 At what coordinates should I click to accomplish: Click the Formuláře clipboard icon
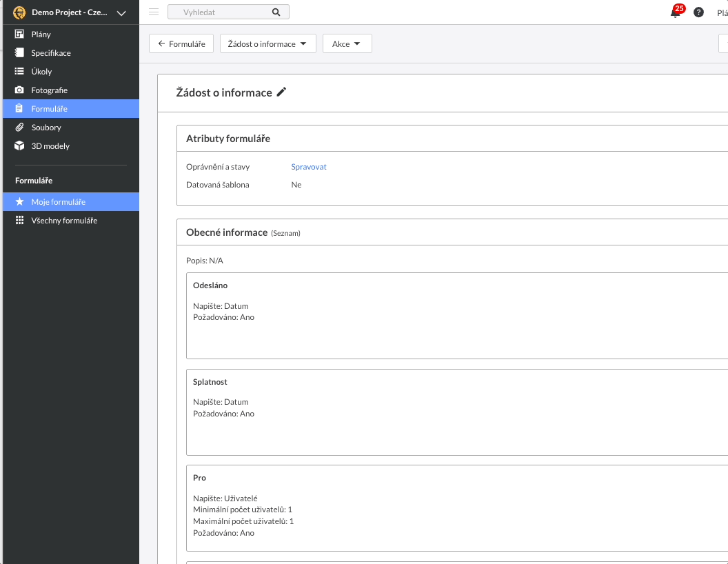pyautogui.click(x=19, y=108)
